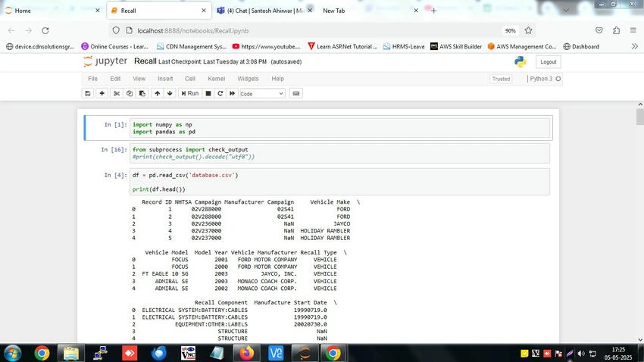Open the Cell menu
The image size is (644, 362).
click(189, 79)
